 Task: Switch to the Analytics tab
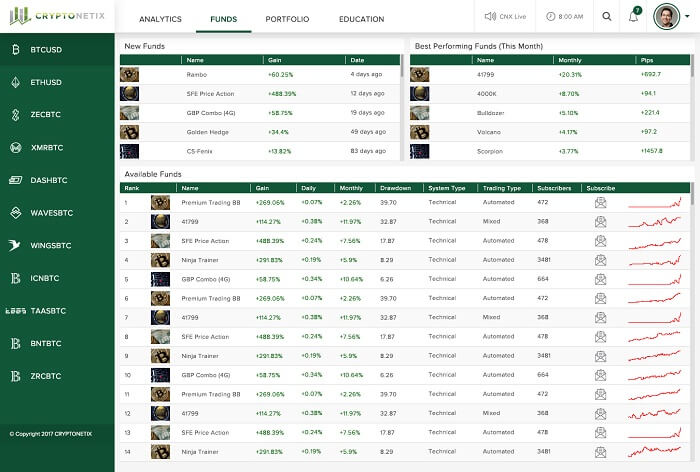pyautogui.click(x=160, y=19)
